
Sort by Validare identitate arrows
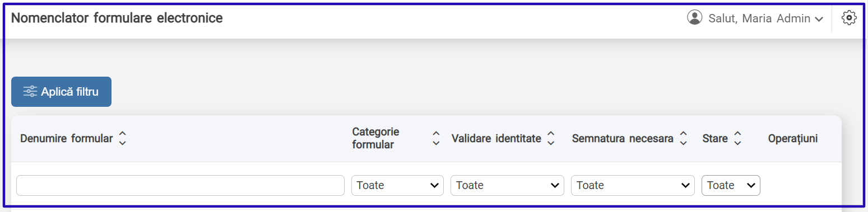click(x=551, y=139)
